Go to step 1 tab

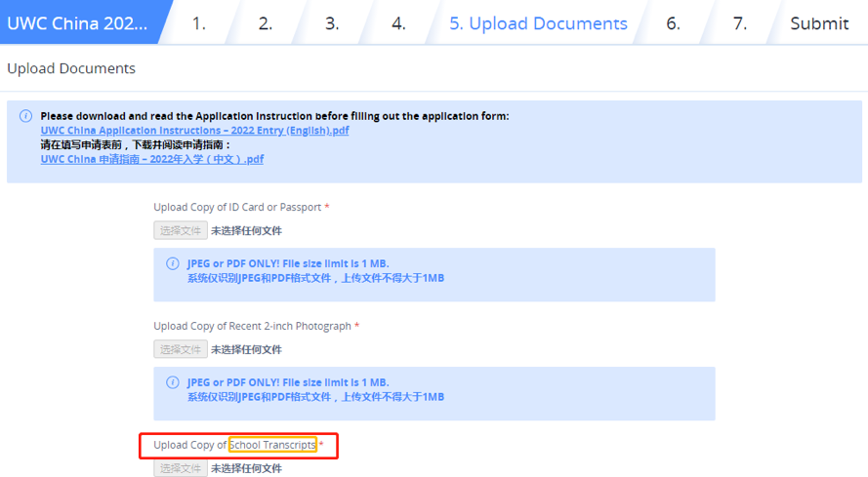point(199,23)
